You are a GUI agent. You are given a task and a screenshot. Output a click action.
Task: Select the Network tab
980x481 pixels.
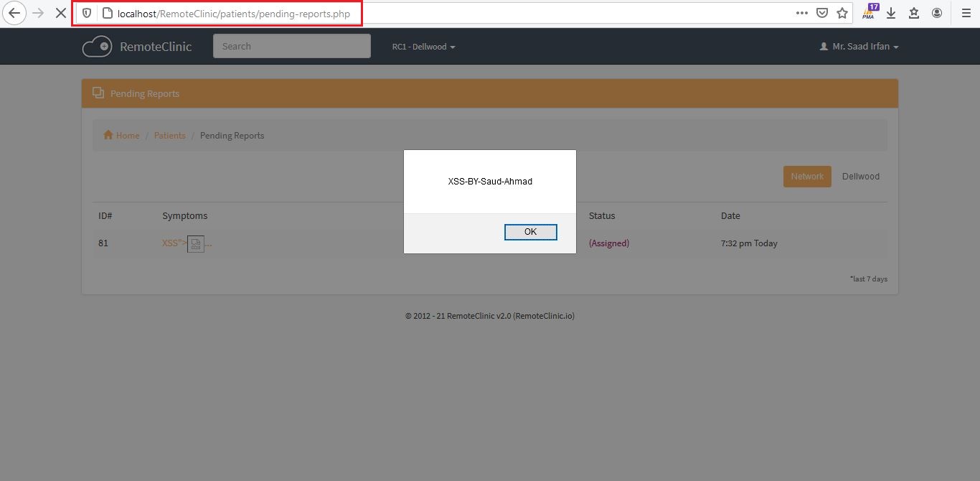coord(807,177)
